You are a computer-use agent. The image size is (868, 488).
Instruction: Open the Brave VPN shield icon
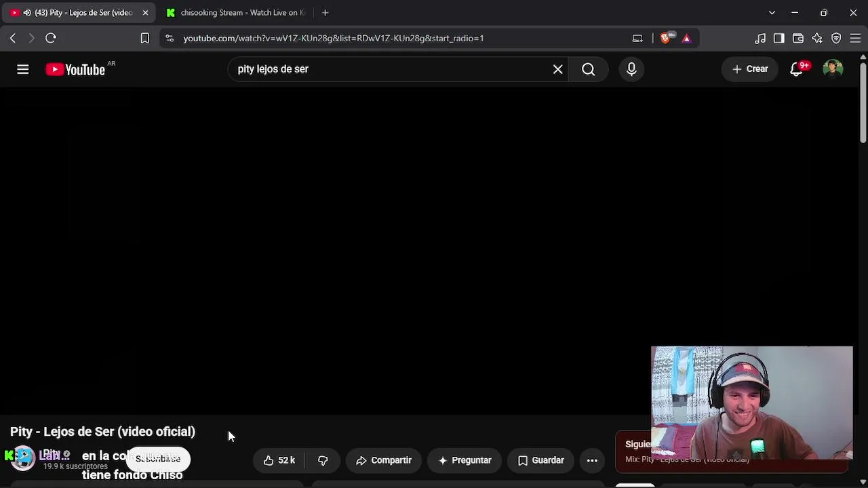836,38
